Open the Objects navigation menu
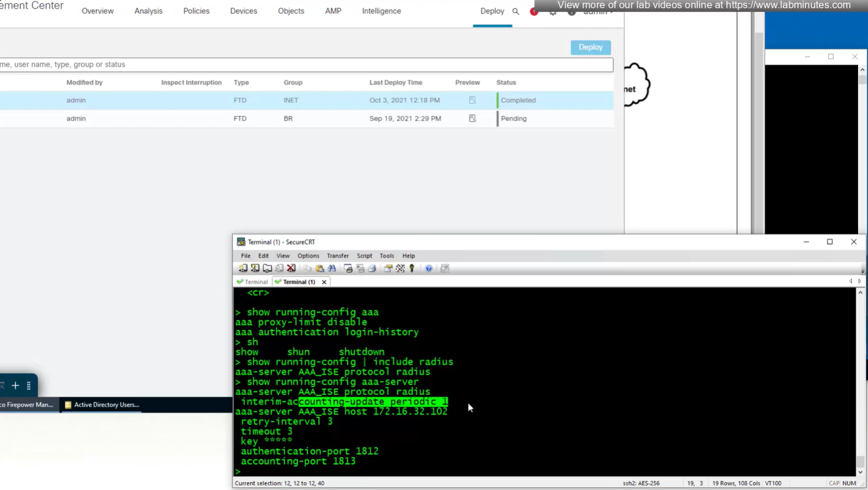Image resolution: width=868 pixels, height=490 pixels. point(291,11)
